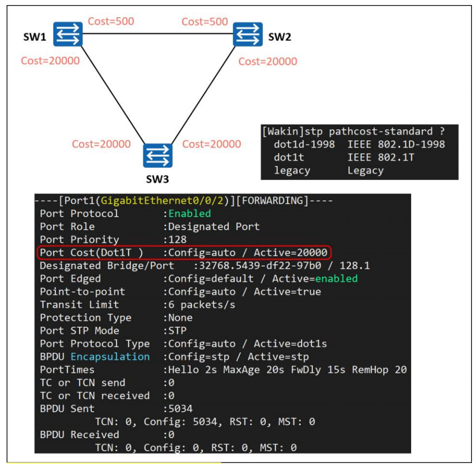Image resolution: width=476 pixels, height=464 pixels.
Task: Click Cost=20000 label left of SW3
Action: click(x=101, y=144)
